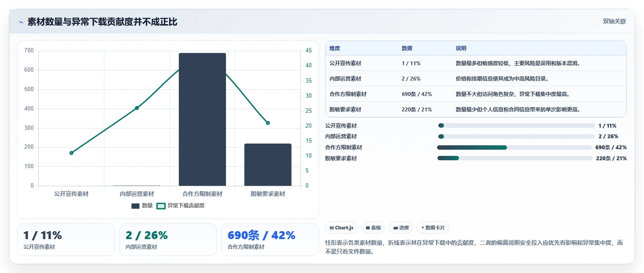Click the 合作方限制素材 table row cell
This screenshot has height=273, width=644.
pos(348,94)
